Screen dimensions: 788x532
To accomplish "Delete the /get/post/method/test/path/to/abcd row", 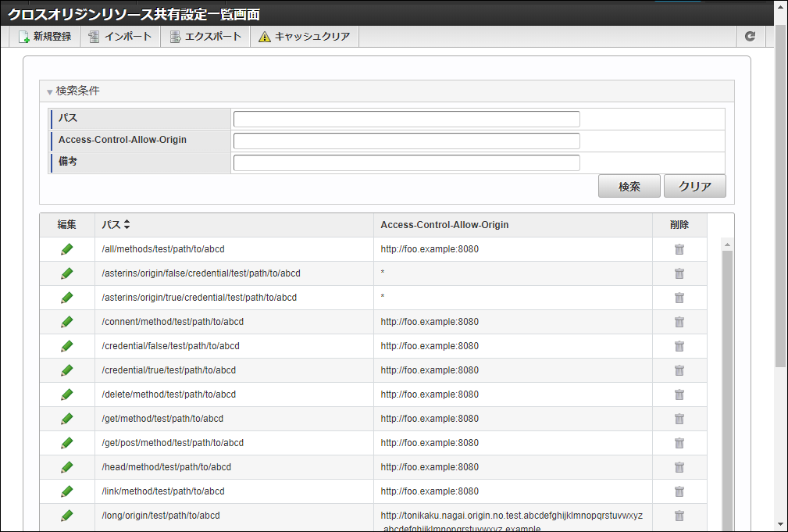I will click(679, 443).
